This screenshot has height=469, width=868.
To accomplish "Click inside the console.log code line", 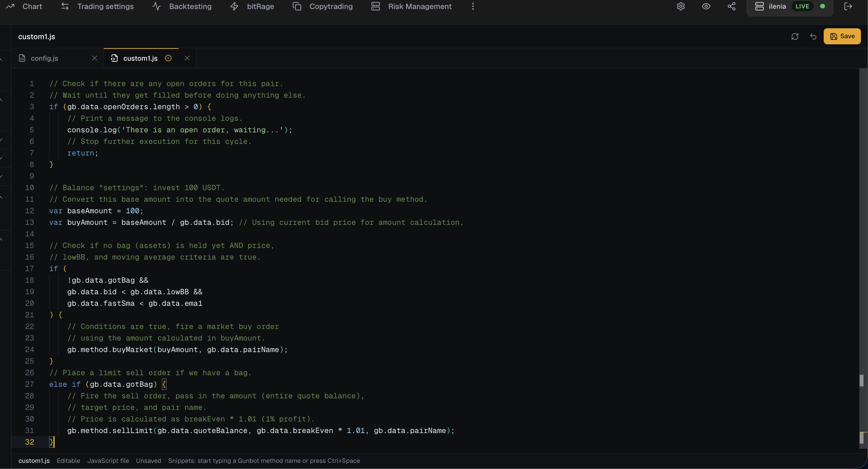I will coord(180,130).
